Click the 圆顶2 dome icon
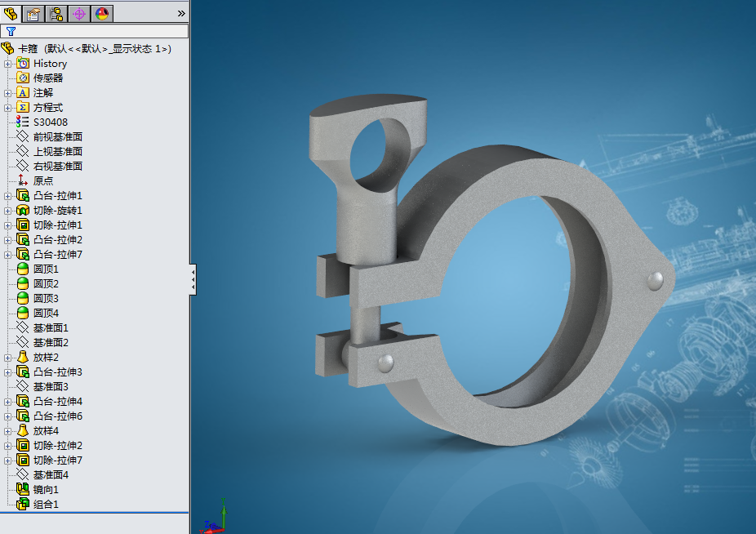The image size is (756, 534). [x=23, y=283]
